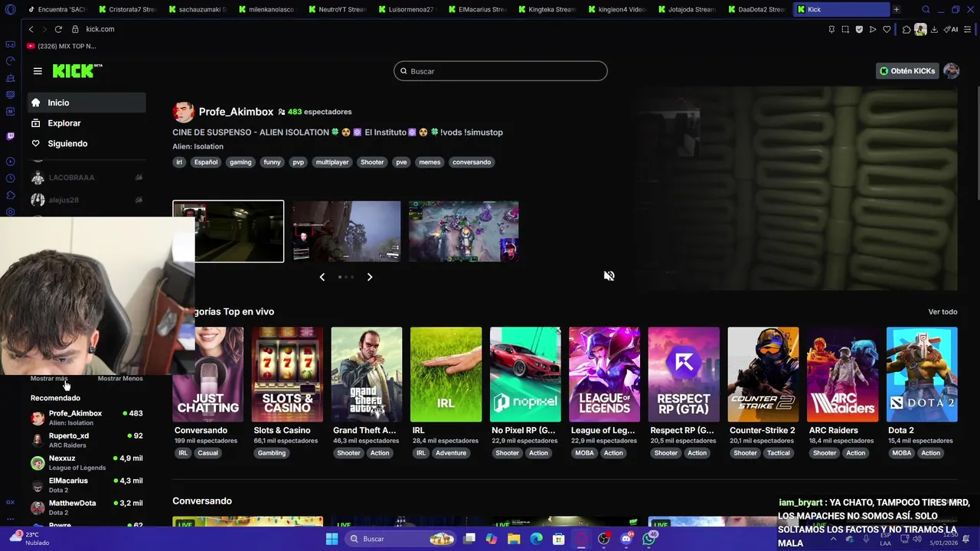Viewport: 980px width, 551px height.
Task: Show previous featured stream
Action: coord(322,277)
